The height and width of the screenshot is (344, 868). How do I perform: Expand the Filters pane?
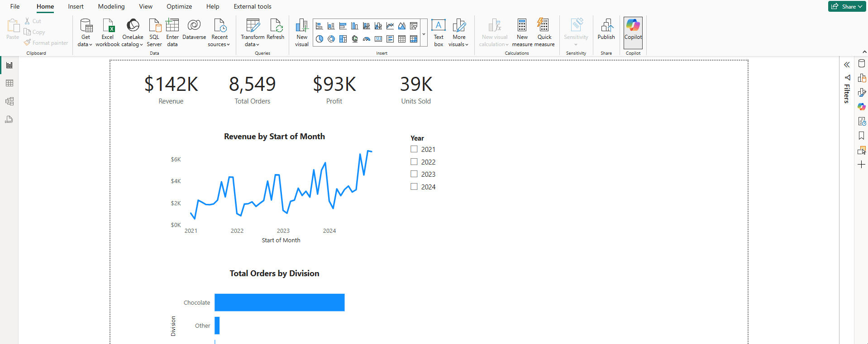tap(847, 65)
